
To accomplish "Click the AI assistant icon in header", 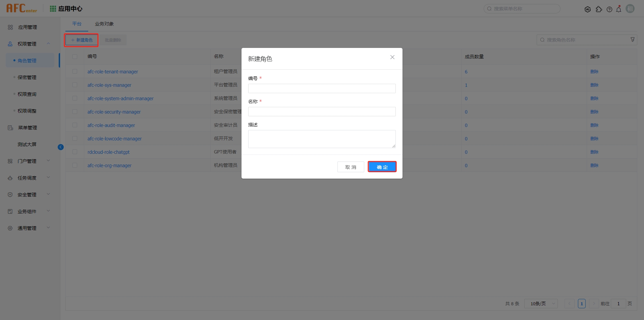I will [588, 9].
